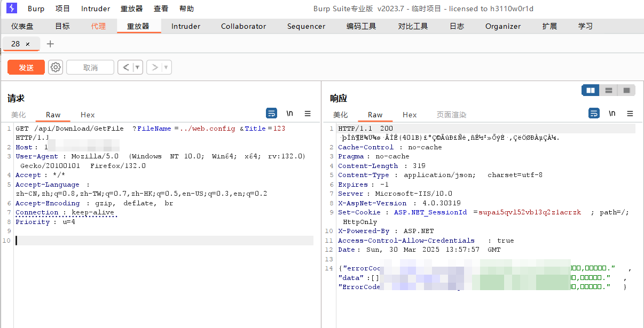Switch to the 学习 tab

click(585, 26)
